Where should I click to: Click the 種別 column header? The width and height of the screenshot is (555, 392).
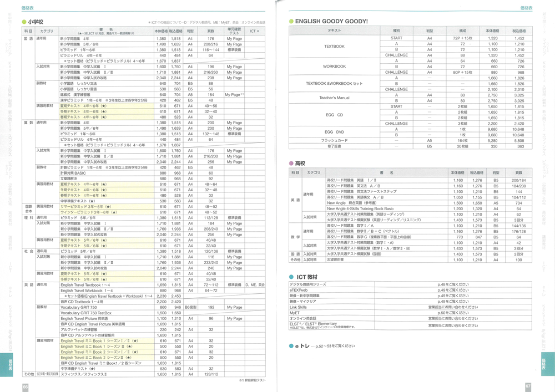coord(396,30)
